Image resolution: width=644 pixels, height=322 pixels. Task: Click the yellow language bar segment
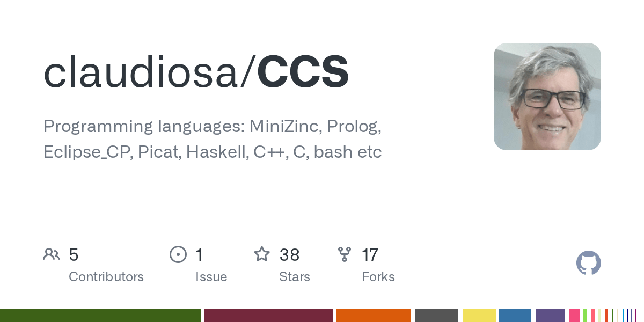479,316
